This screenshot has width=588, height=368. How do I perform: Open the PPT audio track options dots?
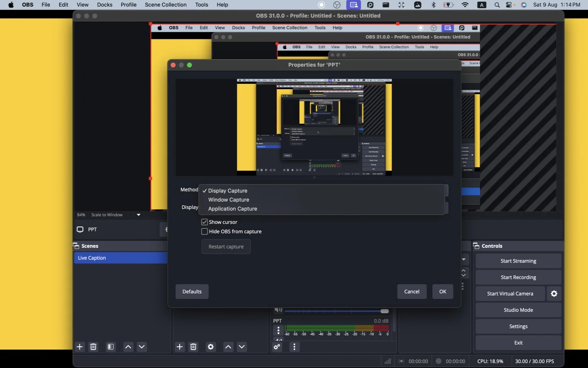(278, 330)
